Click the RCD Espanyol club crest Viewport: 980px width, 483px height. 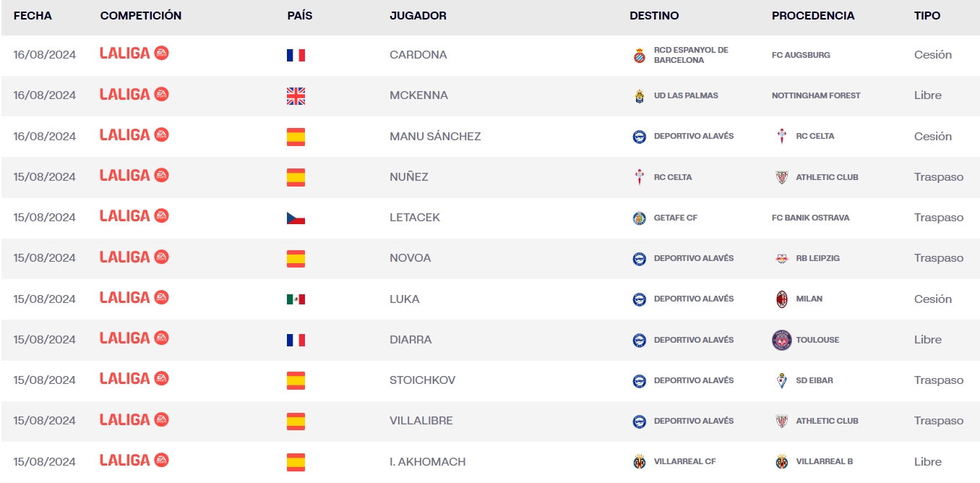639,56
